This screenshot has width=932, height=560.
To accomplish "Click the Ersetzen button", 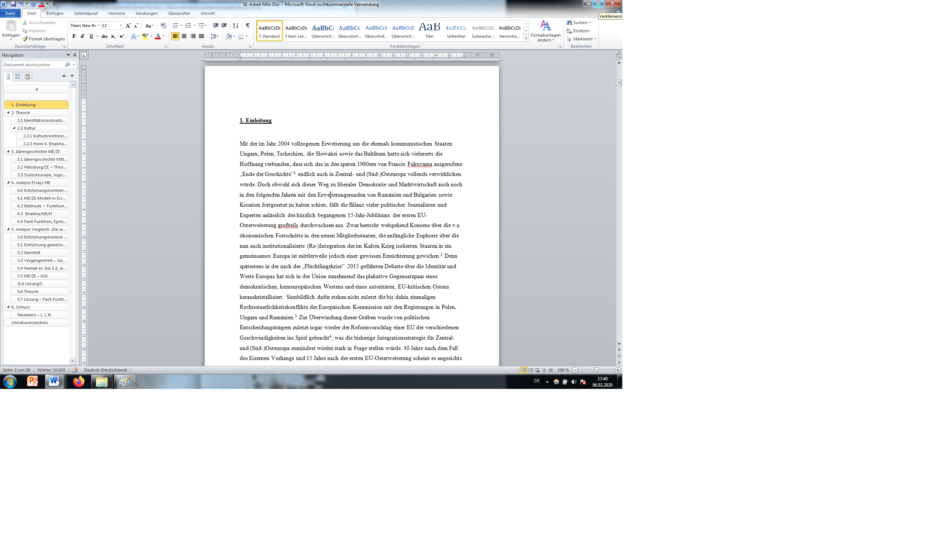I will (x=580, y=31).
